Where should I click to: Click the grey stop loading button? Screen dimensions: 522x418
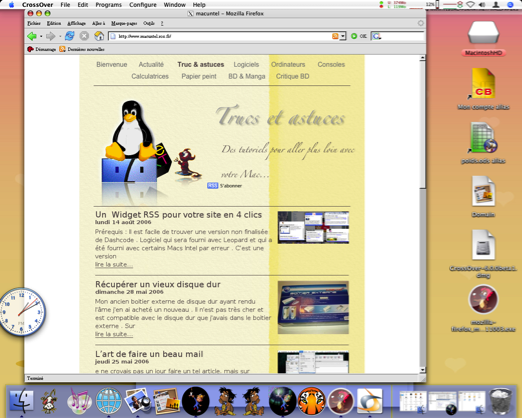[84, 36]
